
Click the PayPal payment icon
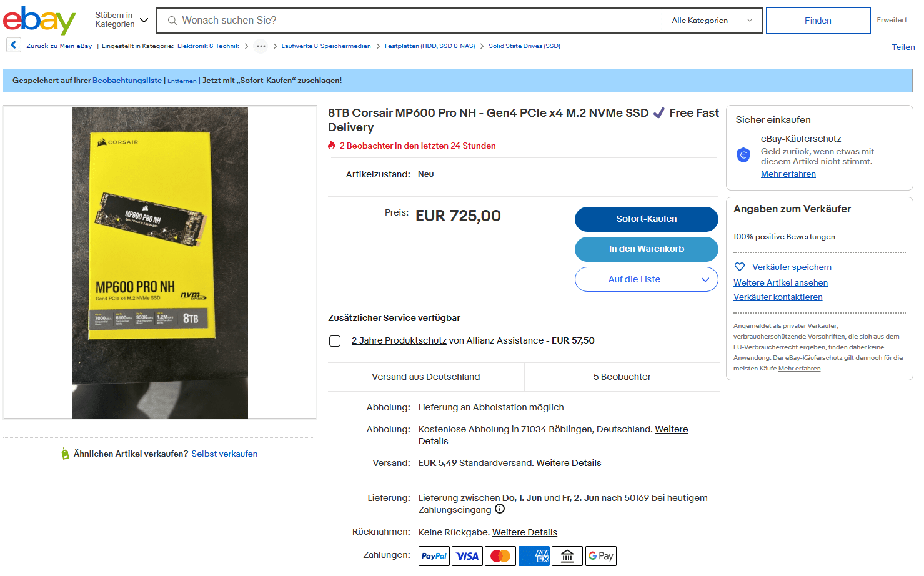[x=434, y=556]
